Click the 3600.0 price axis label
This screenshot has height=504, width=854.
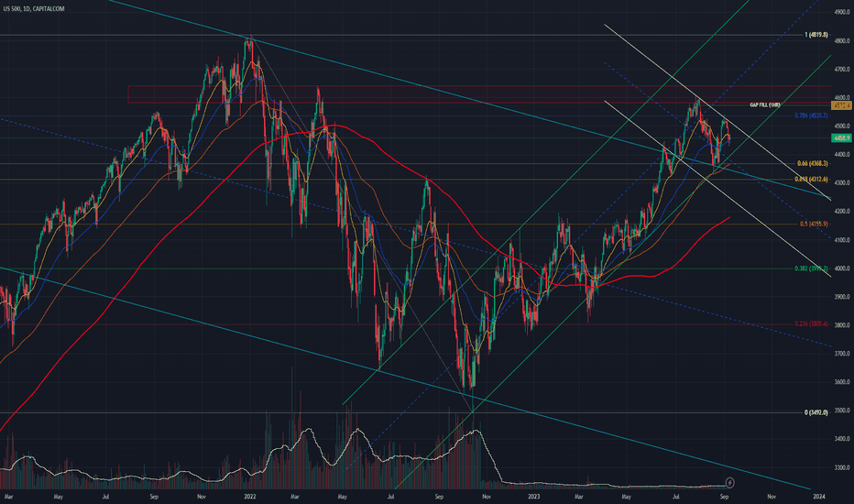(x=842, y=382)
